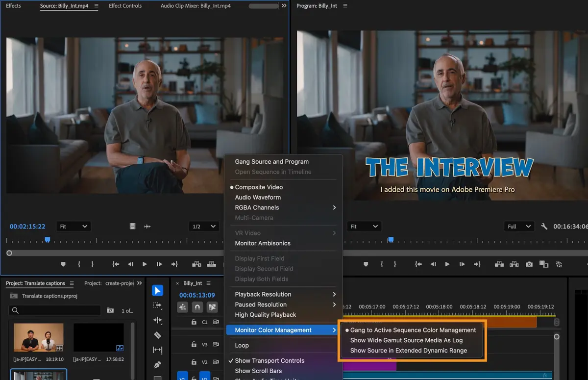588x380 pixels.
Task: Play the Source monitor clip
Action: 145,264
